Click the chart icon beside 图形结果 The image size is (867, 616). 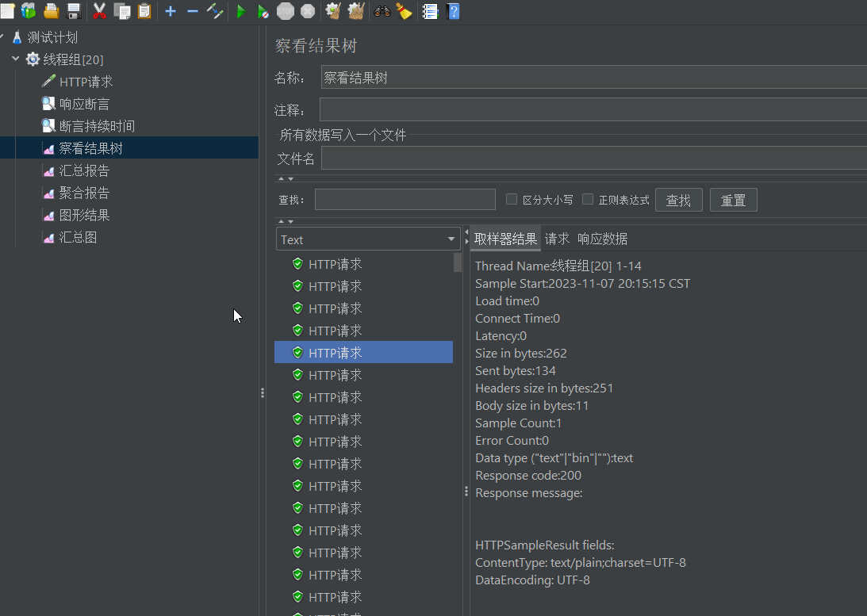(48, 216)
